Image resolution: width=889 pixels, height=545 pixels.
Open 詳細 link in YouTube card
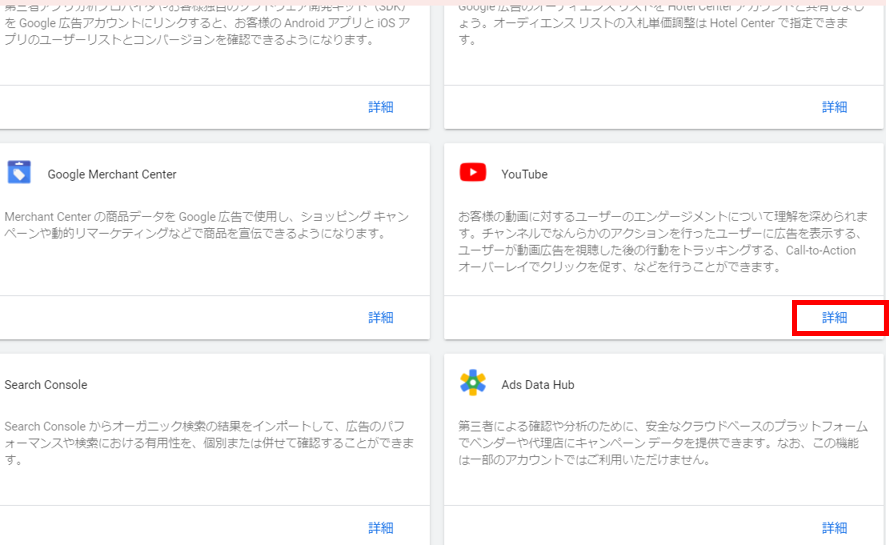(x=835, y=318)
